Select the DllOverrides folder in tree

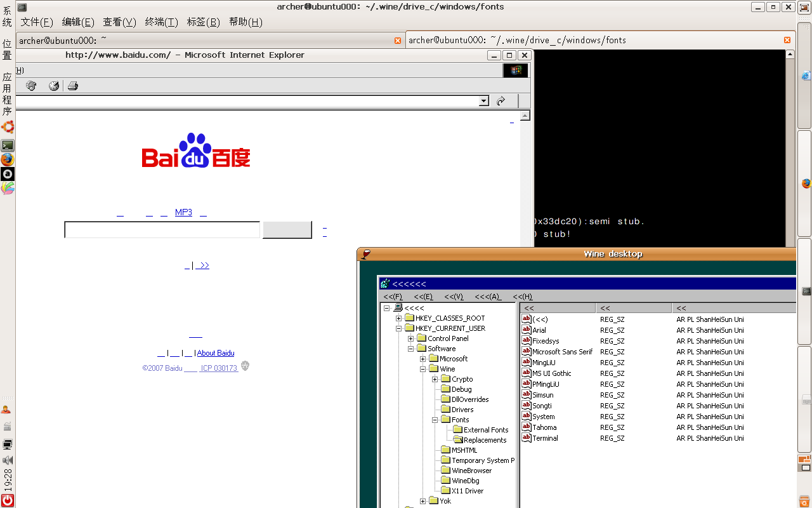click(470, 399)
